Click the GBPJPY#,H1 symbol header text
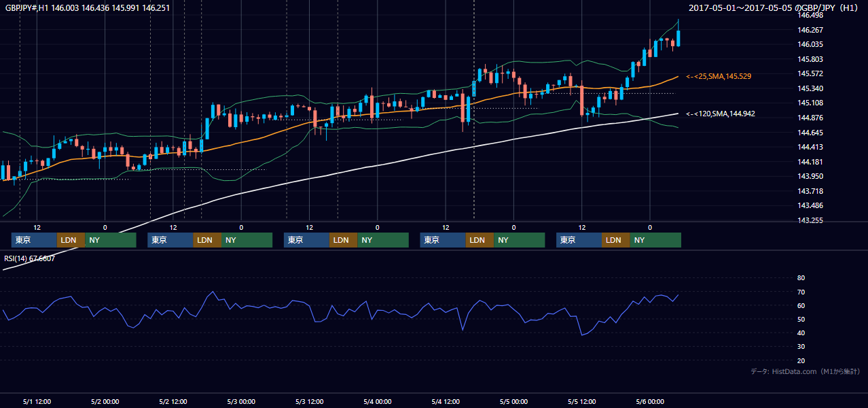Image resolution: width=868 pixels, height=408 pixels. click(x=88, y=7)
